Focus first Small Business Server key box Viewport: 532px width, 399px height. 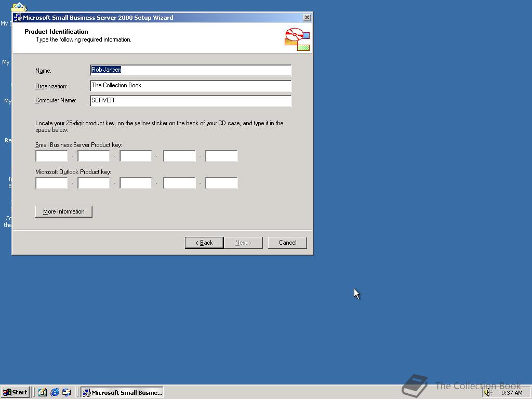(x=51, y=156)
